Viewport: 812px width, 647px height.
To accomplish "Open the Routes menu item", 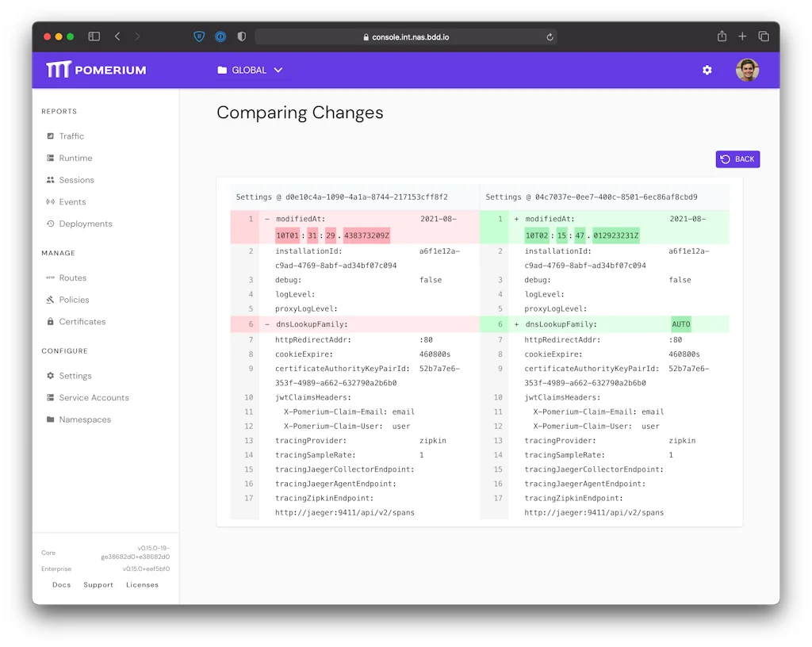I will tap(72, 278).
